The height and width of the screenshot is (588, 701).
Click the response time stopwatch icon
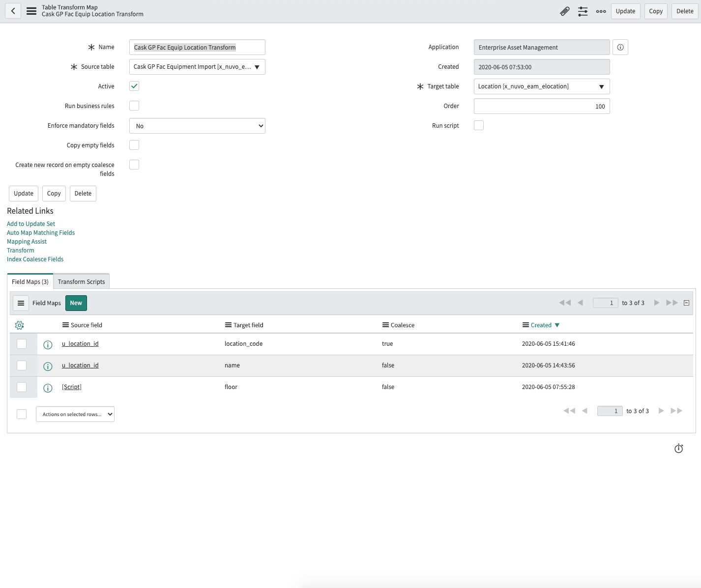click(x=679, y=448)
